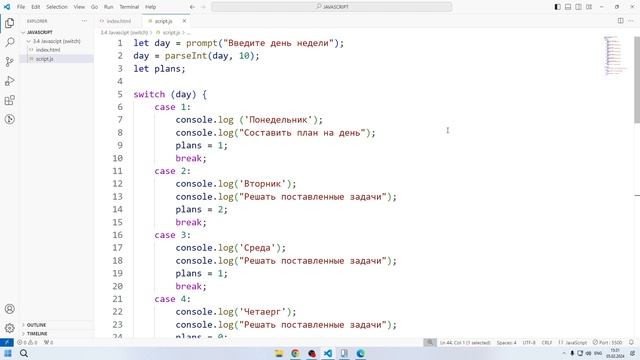Click the switch keyword on line 5
640x360 pixels.
click(149, 94)
